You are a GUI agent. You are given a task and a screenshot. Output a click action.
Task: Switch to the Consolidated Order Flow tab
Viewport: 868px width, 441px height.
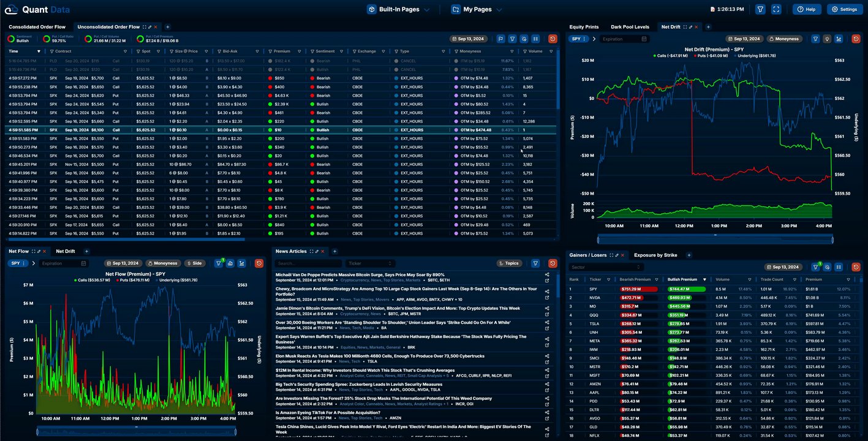[x=37, y=27]
